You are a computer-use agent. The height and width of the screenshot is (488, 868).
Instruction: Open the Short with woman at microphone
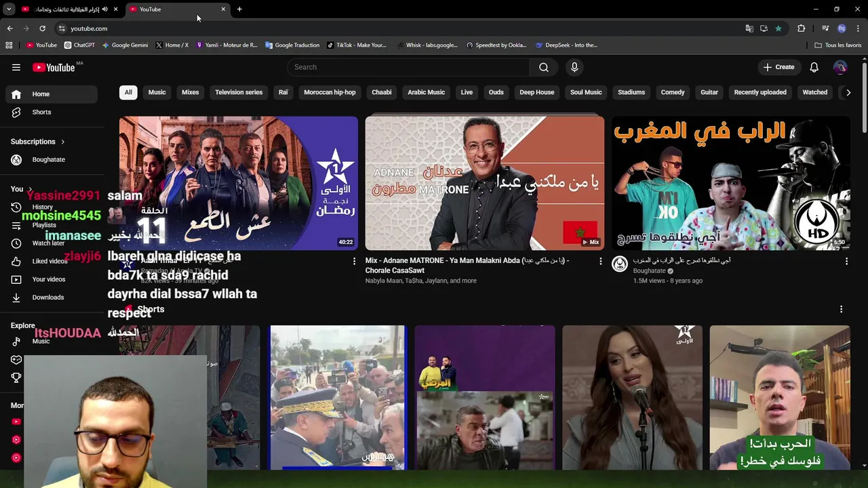tap(632, 397)
